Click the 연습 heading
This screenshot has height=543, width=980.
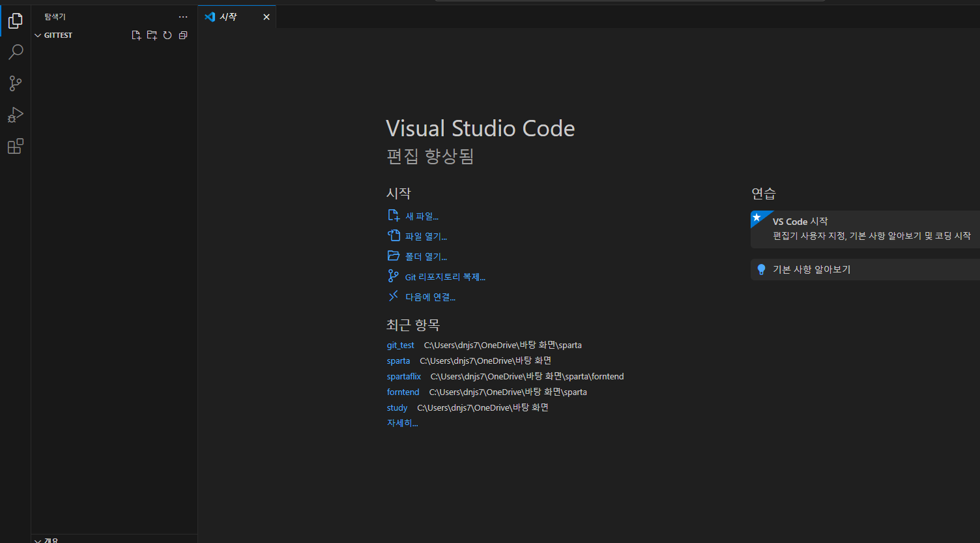764,194
